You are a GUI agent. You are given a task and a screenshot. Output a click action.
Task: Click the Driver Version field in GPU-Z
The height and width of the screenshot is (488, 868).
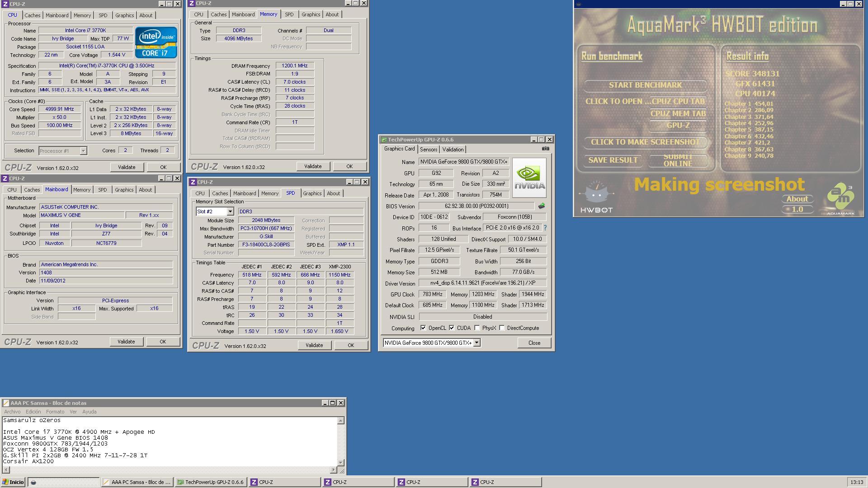[483, 283]
